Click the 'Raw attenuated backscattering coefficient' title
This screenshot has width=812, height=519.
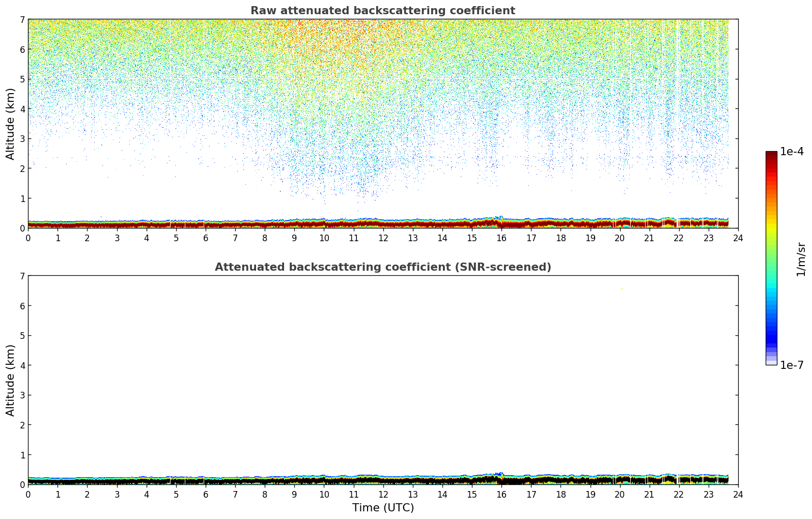[x=382, y=11]
